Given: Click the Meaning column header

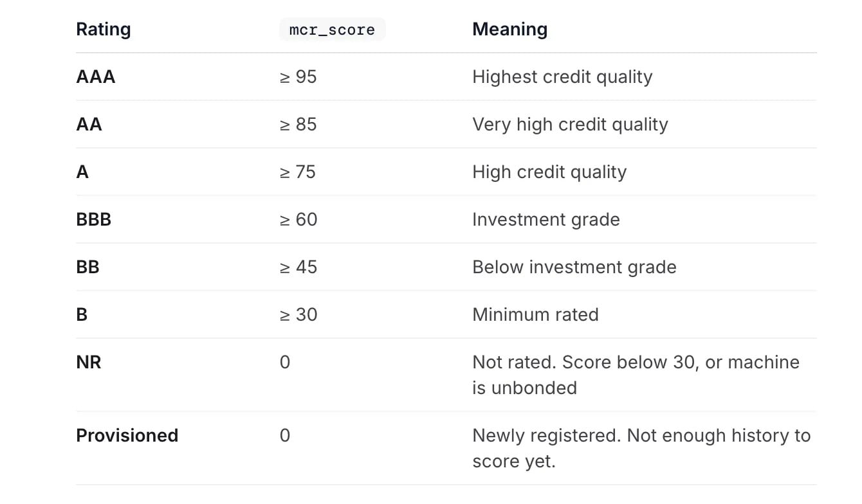Looking at the screenshot, I should pyautogui.click(x=509, y=30).
